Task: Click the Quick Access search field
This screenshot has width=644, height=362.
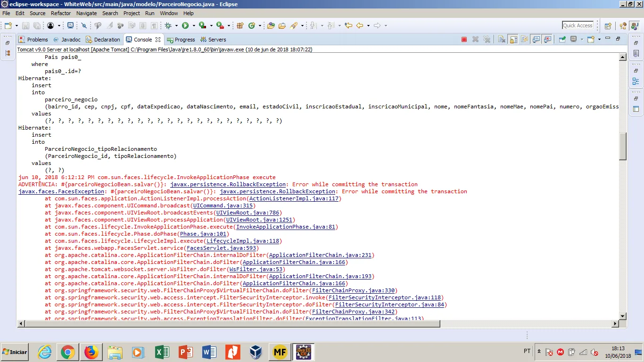Action: click(578, 25)
